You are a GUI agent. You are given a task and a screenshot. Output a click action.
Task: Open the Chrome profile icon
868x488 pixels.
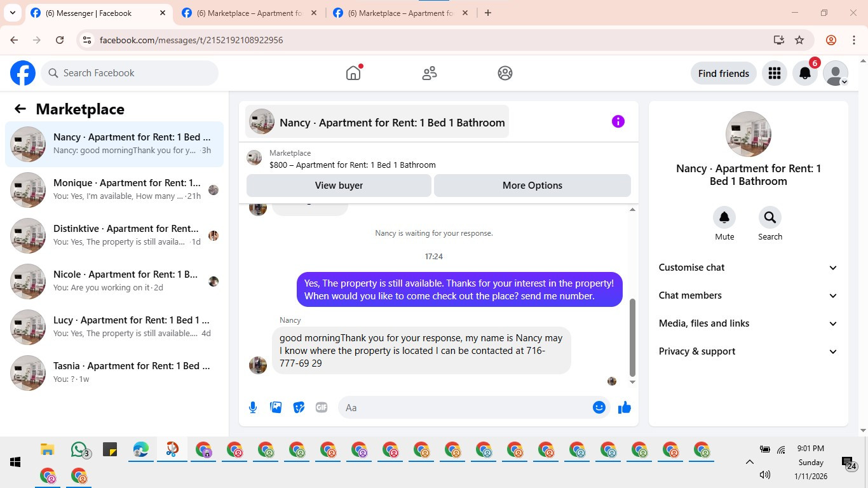(831, 40)
